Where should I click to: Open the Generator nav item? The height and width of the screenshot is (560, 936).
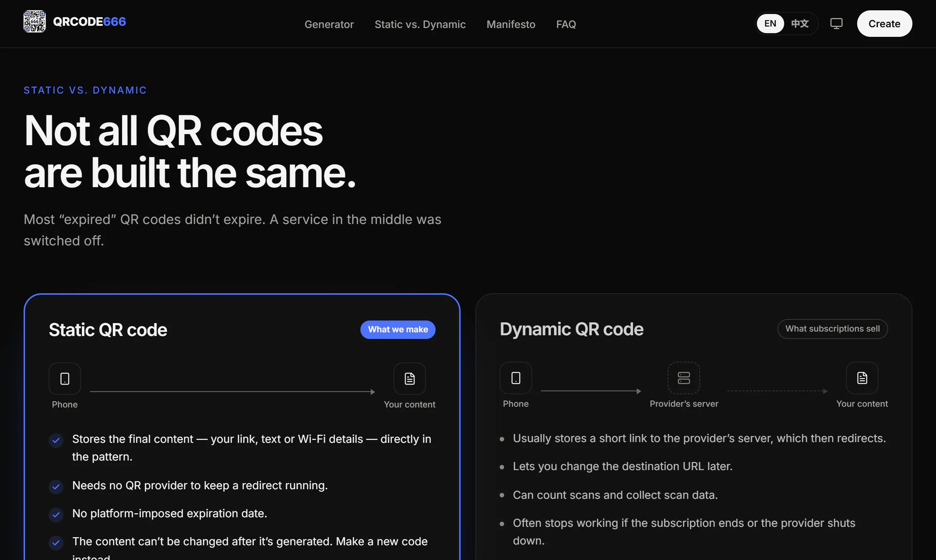point(329,24)
